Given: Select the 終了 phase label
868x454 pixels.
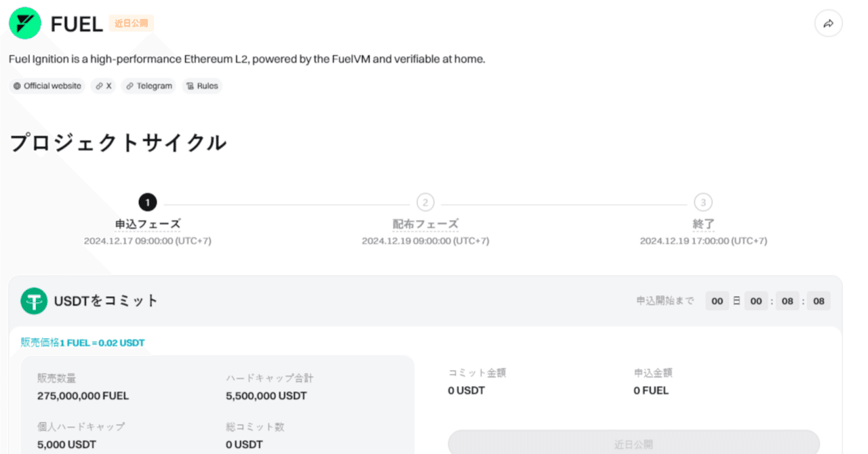Looking at the screenshot, I should [703, 224].
